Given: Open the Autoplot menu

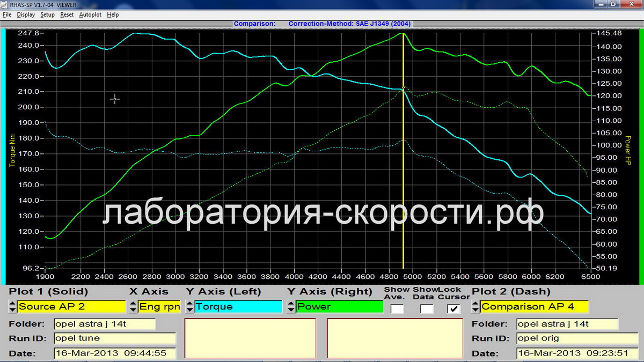Looking at the screenshot, I should tap(90, 14).
